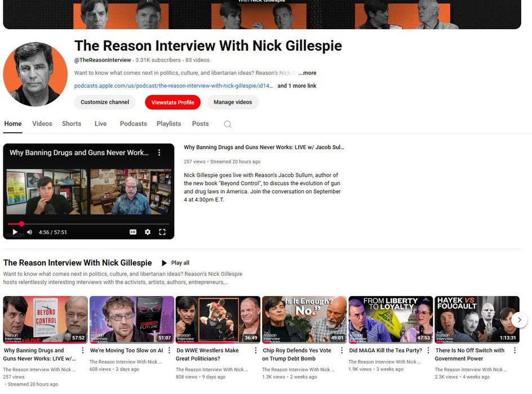
Task: Click the '257 views · Streamed 20 hours ago' text
Action: point(222,162)
